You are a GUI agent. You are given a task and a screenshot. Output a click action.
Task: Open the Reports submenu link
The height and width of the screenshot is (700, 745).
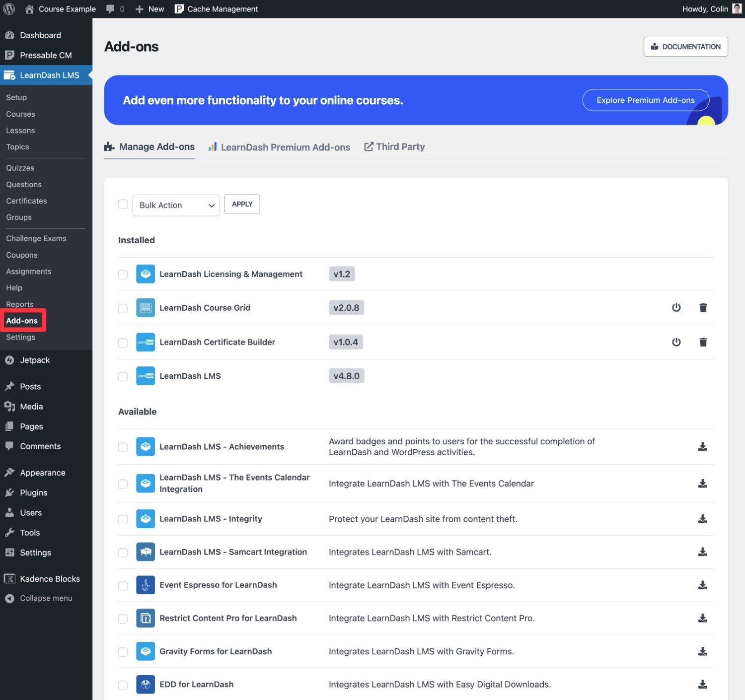click(x=20, y=304)
